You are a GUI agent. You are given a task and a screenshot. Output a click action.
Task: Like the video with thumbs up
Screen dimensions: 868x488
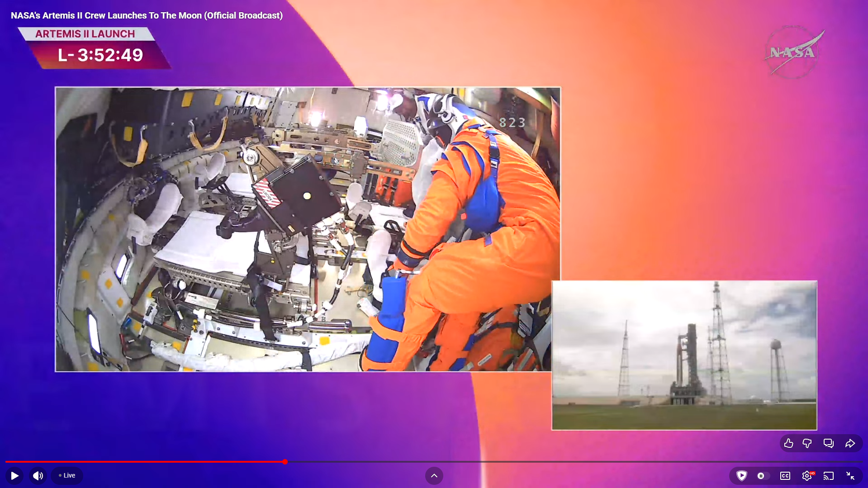click(789, 444)
